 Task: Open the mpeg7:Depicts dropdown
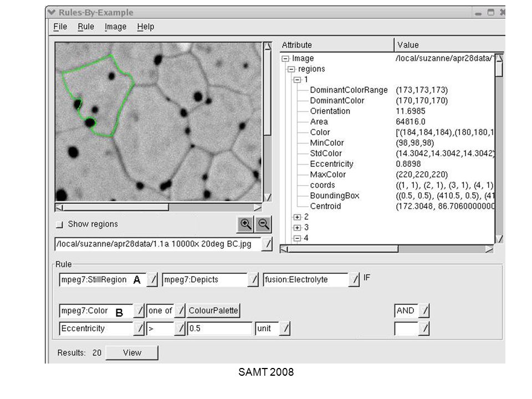[253, 279]
